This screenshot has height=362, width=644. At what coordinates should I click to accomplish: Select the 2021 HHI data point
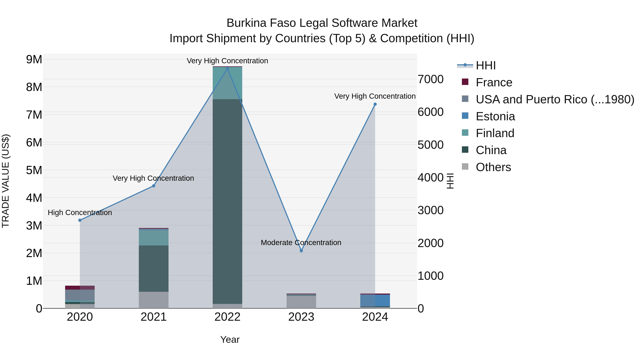point(154,186)
